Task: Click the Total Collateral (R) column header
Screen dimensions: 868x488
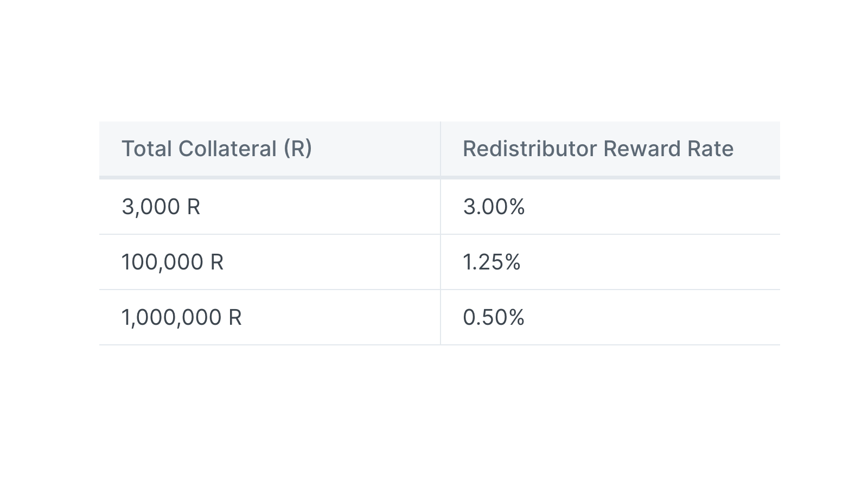Action: click(x=270, y=149)
